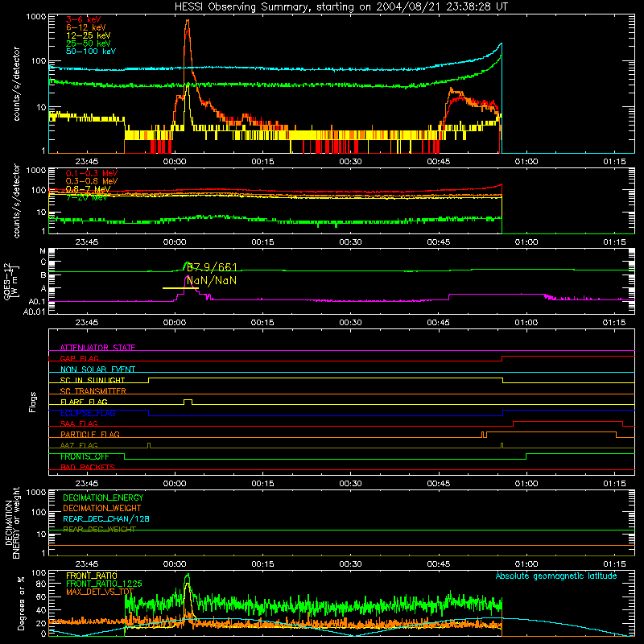This screenshot has height=644, width=644.
Task: Click the FRONT_RATIO_1225 legend label
Action: click(104, 584)
